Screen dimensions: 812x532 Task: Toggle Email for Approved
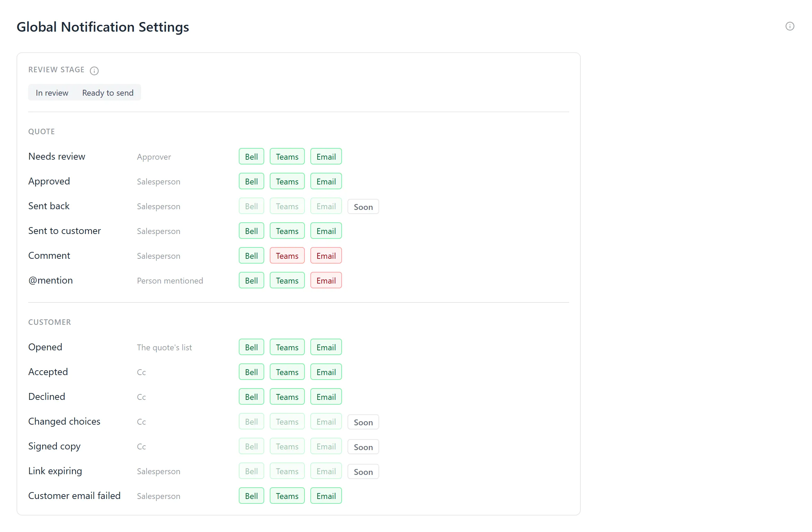click(x=326, y=181)
